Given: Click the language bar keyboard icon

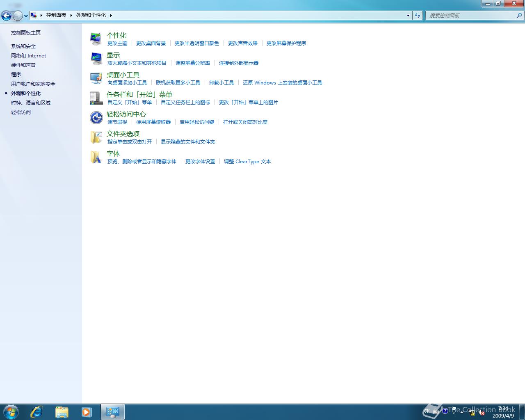Looking at the screenshot, I should (436, 411).
